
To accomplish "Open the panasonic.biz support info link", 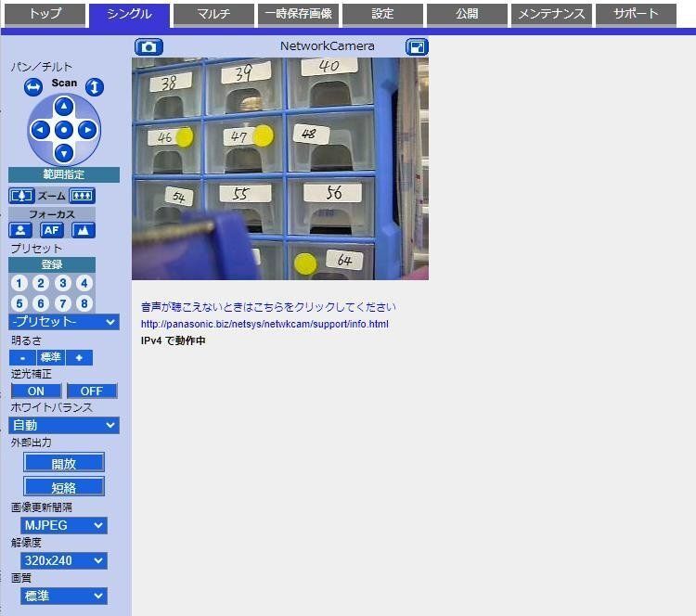I will click(x=264, y=324).
